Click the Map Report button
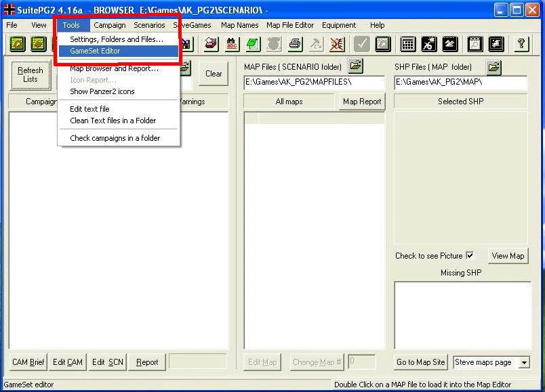 (x=362, y=102)
